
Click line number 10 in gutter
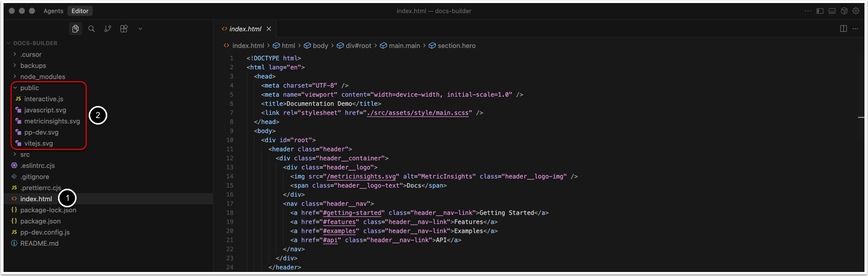point(230,140)
